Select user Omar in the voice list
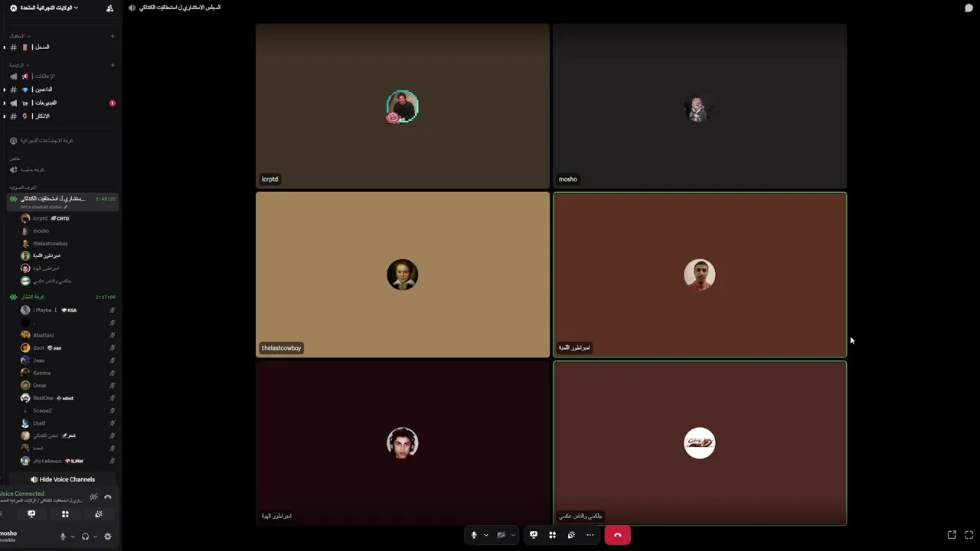Image resolution: width=980 pixels, height=551 pixels. click(x=67, y=386)
